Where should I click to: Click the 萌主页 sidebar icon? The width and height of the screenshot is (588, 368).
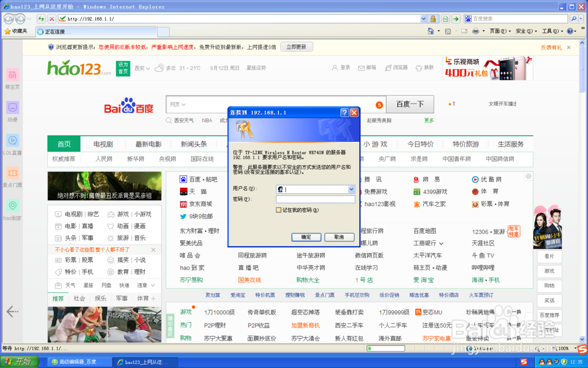(12, 75)
